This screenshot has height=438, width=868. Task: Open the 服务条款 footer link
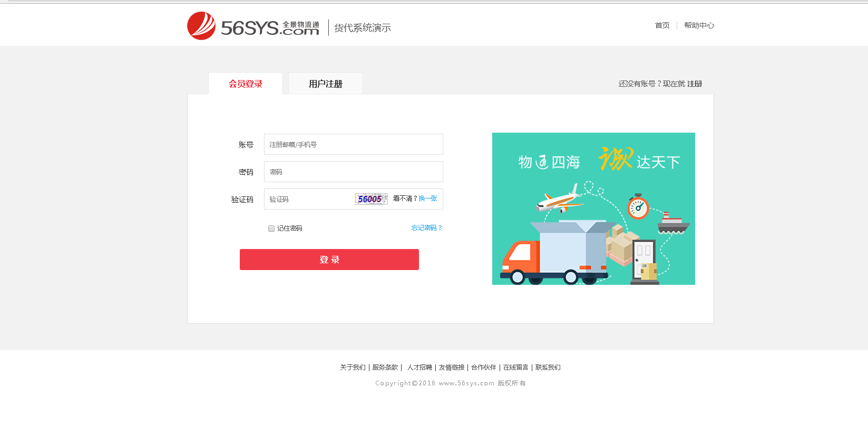[385, 367]
